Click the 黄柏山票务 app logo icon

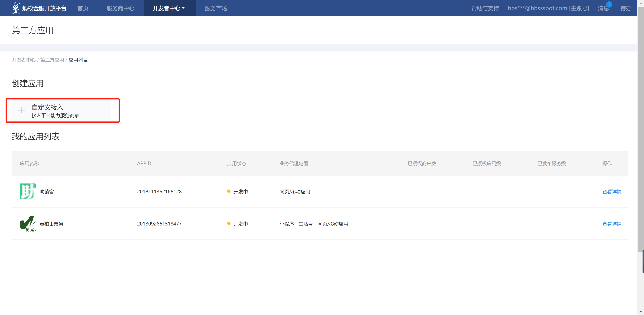[x=27, y=224]
